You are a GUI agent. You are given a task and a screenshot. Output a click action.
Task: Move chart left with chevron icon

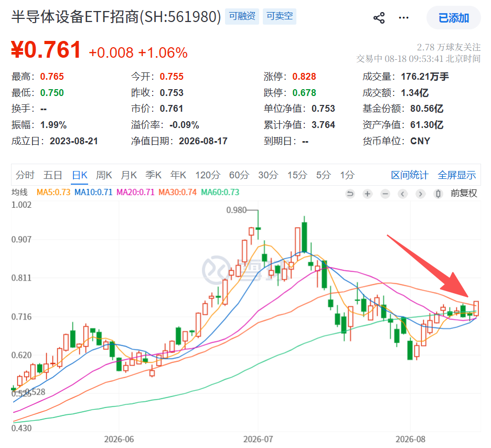point(403,194)
